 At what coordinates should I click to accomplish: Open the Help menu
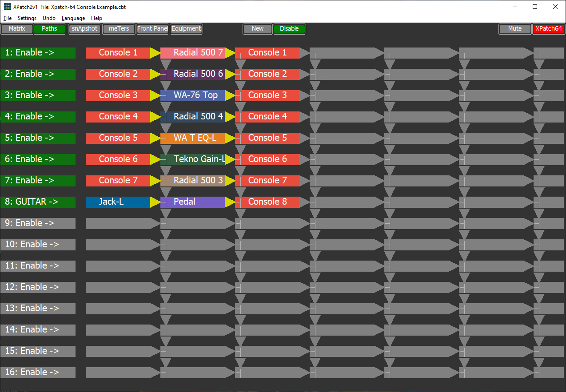[96, 18]
